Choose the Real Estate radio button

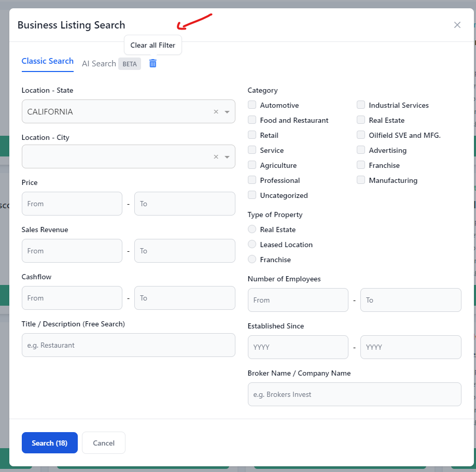(252, 230)
